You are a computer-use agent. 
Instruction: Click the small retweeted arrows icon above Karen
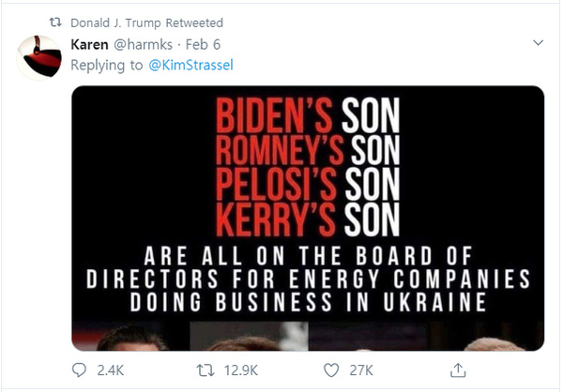point(55,23)
